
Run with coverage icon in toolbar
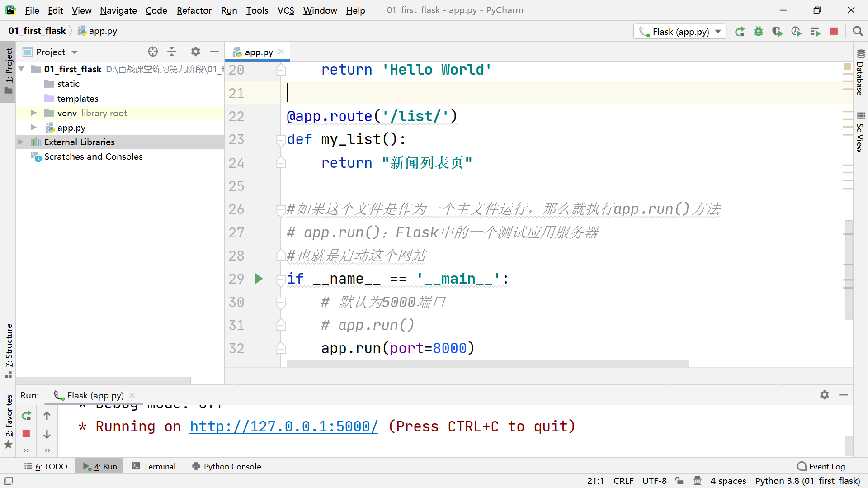tap(777, 32)
